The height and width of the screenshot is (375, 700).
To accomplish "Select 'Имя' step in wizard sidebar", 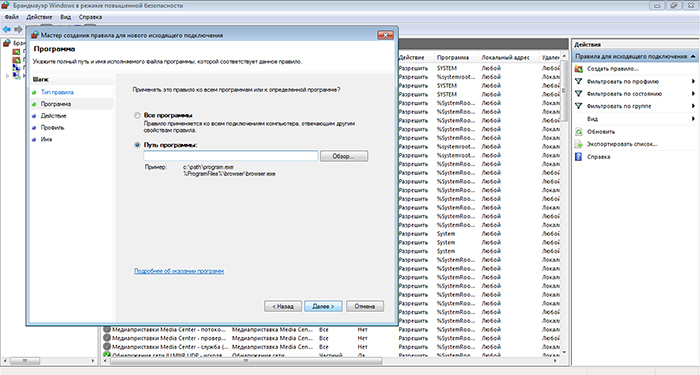I will tap(46, 139).
